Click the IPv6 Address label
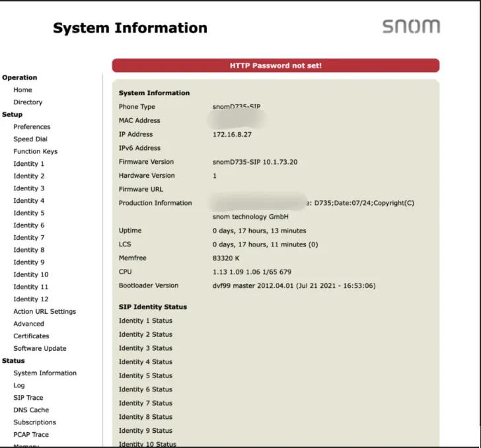481x448 pixels. coord(139,148)
